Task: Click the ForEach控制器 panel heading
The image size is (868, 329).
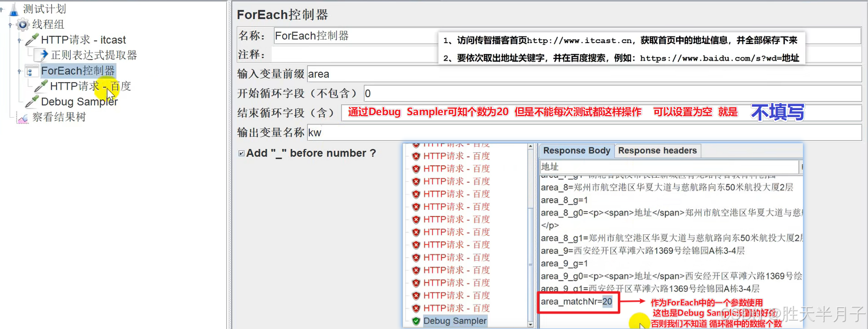Action: click(282, 15)
